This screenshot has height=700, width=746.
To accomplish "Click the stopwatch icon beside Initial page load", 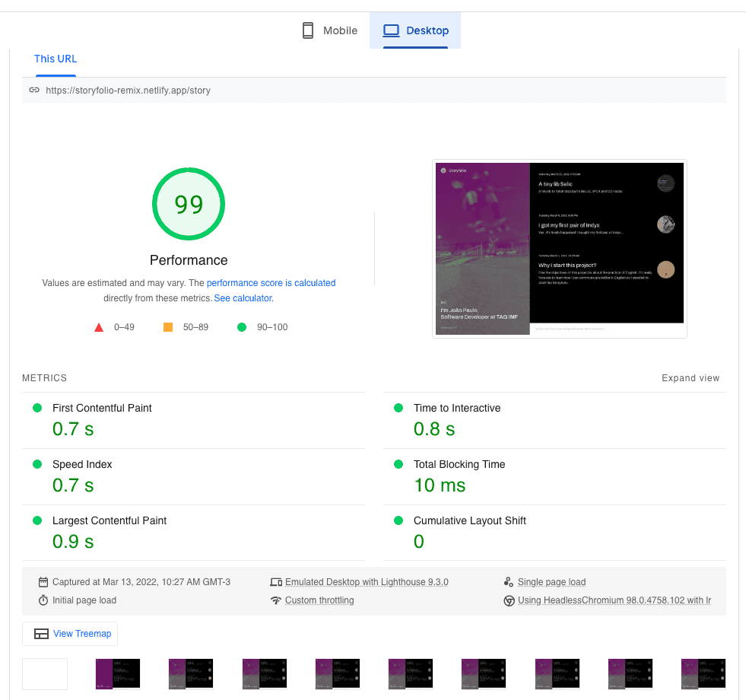I will (x=43, y=600).
